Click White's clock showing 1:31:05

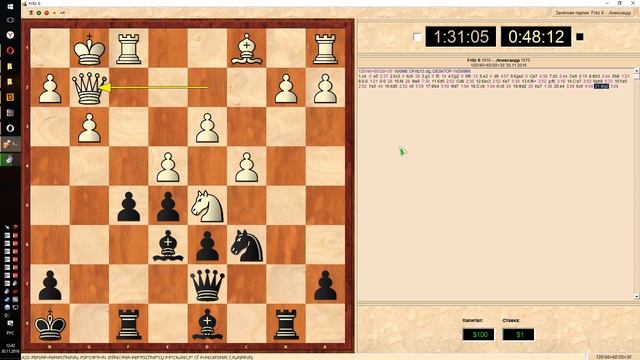click(x=460, y=37)
